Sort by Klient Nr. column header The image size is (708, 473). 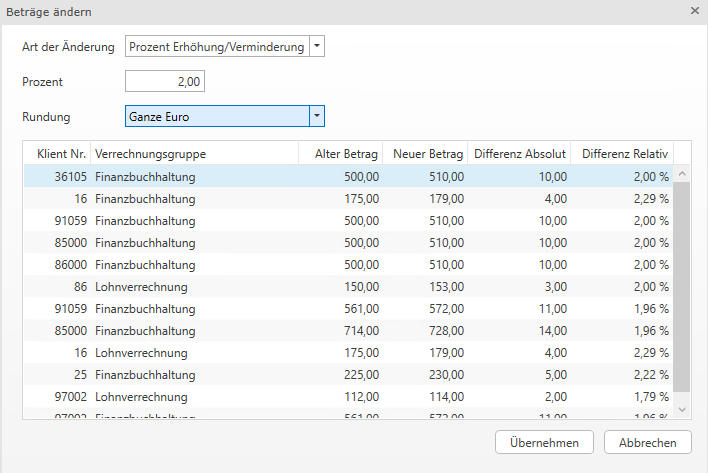pyautogui.click(x=57, y=153)
